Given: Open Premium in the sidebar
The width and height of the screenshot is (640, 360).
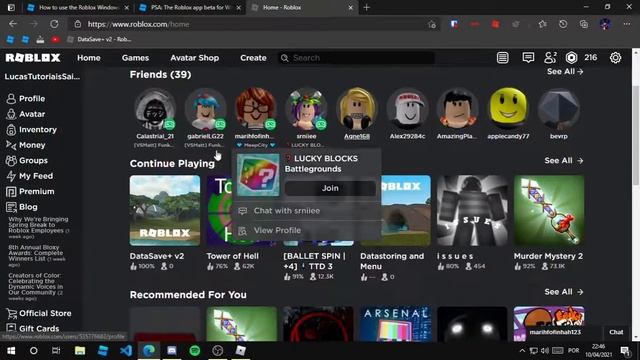Looking at the screenshot, I should pos(30,191).
